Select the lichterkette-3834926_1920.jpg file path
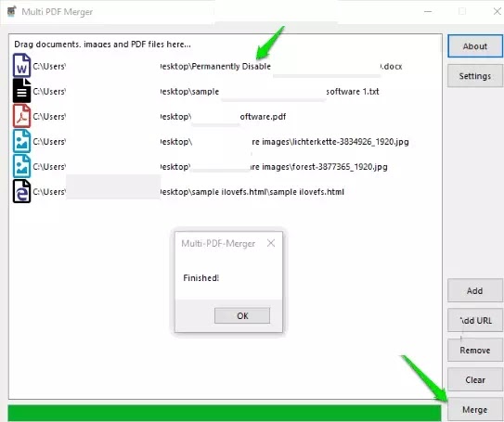504x422 pixels. click(x=221, y=142)
